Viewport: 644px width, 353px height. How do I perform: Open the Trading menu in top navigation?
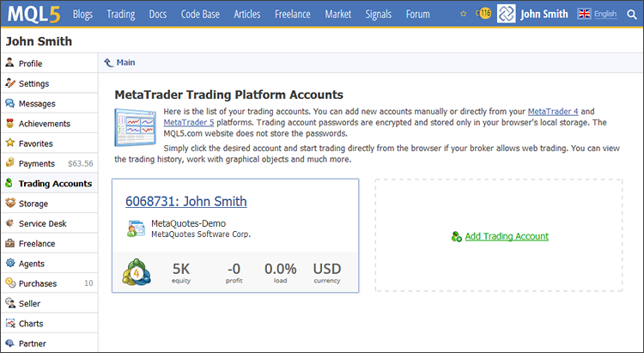(x=120, y=15)
